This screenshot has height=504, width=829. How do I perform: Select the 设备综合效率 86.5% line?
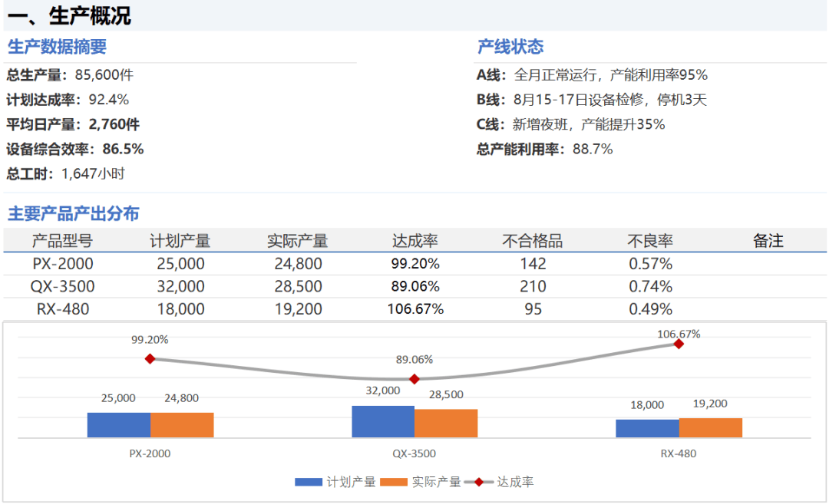(x=75, y=149)
